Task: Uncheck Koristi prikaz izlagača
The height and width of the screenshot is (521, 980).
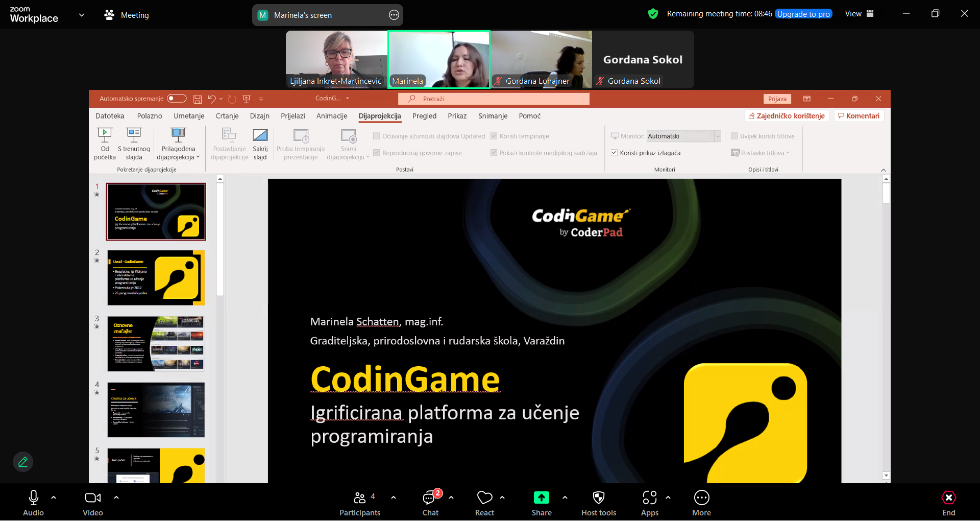Action: 615,153
